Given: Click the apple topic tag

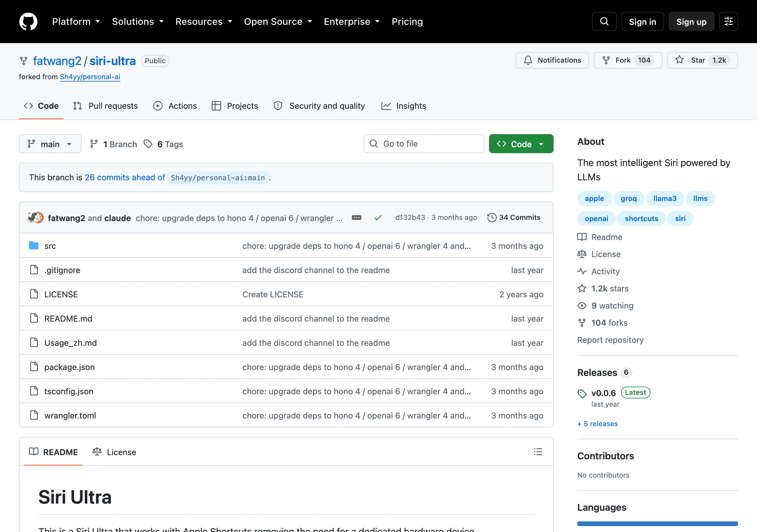Looking at the screenshot, I should point(594,198).
